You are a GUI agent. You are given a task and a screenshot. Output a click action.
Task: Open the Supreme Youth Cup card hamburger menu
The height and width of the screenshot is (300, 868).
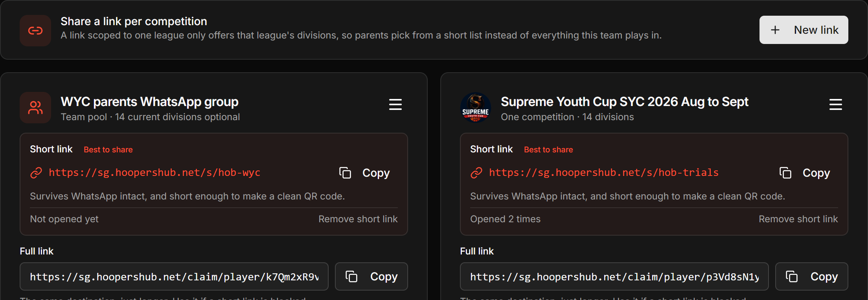(835, 104)
